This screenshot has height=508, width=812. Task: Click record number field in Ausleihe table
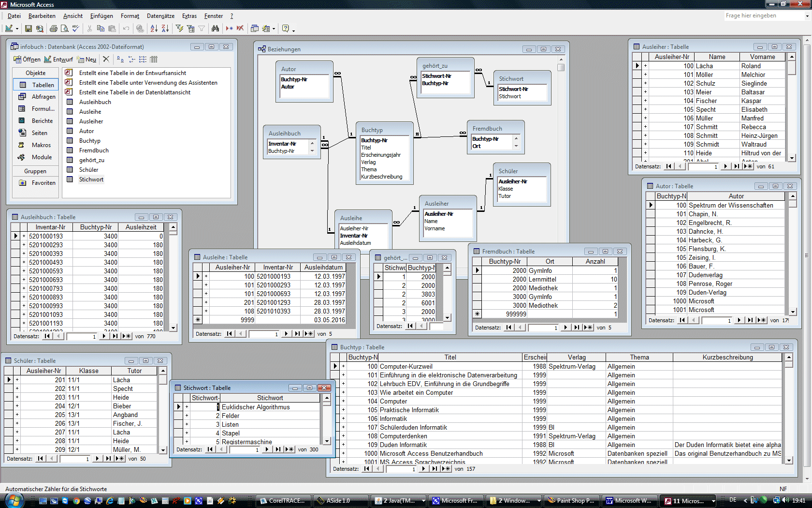pyautogui.click(x=264, y=334)
